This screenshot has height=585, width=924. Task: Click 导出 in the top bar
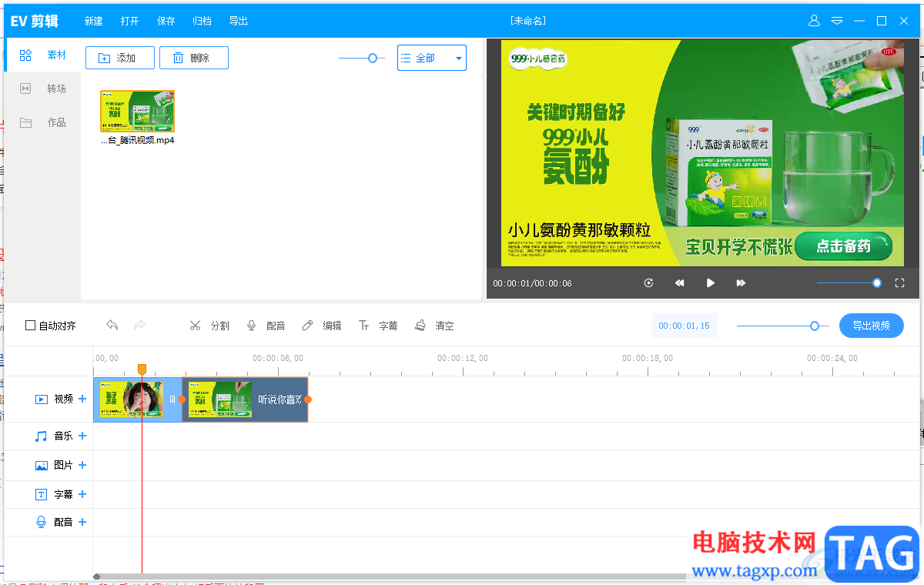[239, 21]
